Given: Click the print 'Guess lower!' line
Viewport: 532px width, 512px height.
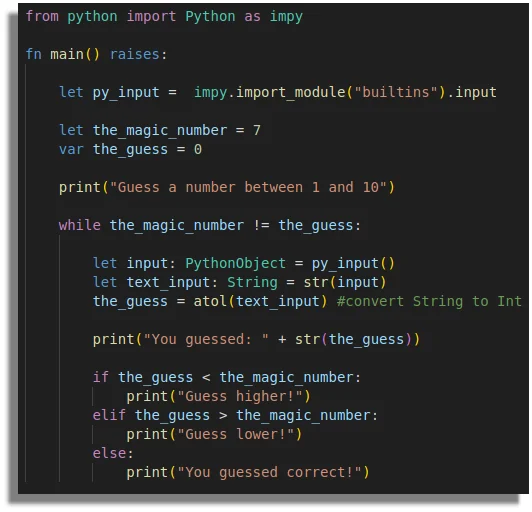Looking at the screenshot, I should click(214, 434).
